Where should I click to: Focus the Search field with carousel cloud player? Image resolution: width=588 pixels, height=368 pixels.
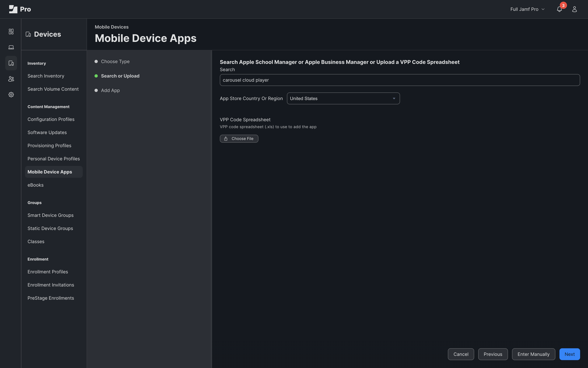point(400,80)
